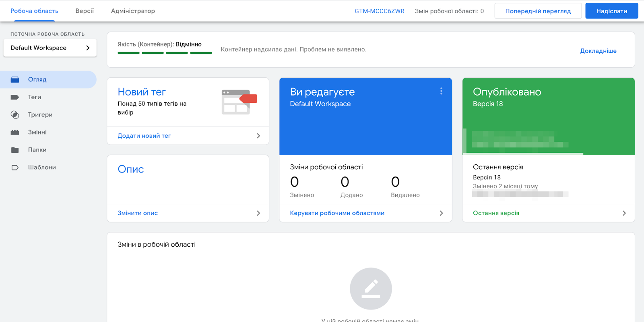Click the Надіслати button
This screenshot has height=322, width=644.
click(612, 11)
